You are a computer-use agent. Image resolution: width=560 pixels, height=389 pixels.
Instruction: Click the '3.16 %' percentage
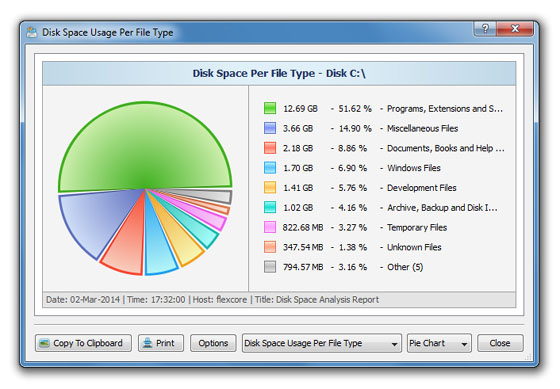[x=352, y=267]
